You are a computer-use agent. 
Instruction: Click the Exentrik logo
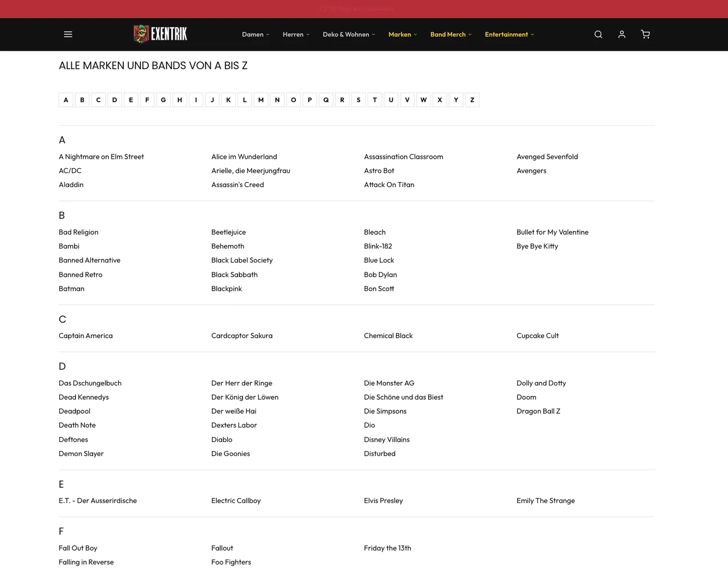click(160, 34)
